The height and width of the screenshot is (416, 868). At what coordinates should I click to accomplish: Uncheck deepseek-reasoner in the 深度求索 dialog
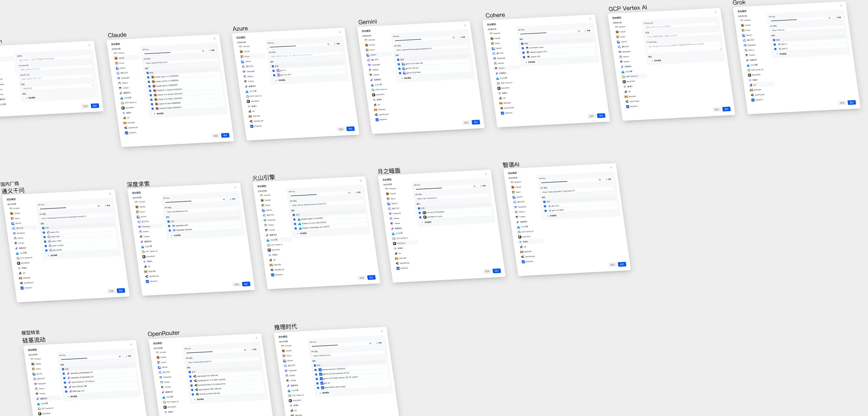pos(170,231)
